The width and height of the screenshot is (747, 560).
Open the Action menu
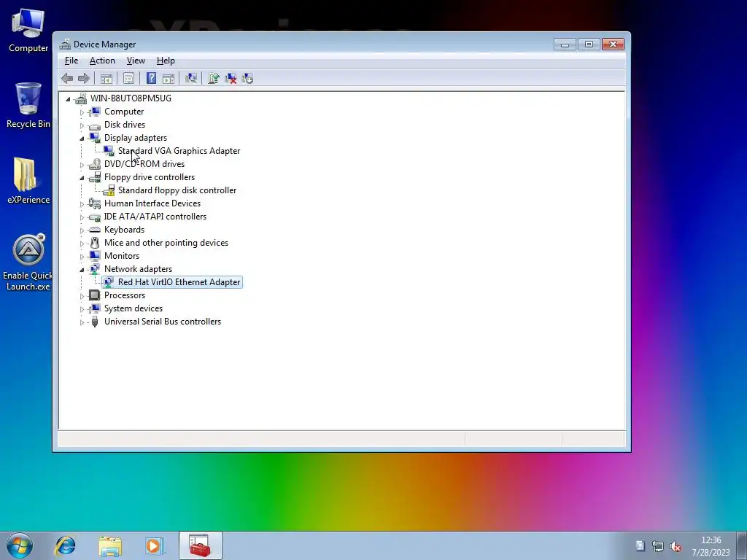click(102, 61)
